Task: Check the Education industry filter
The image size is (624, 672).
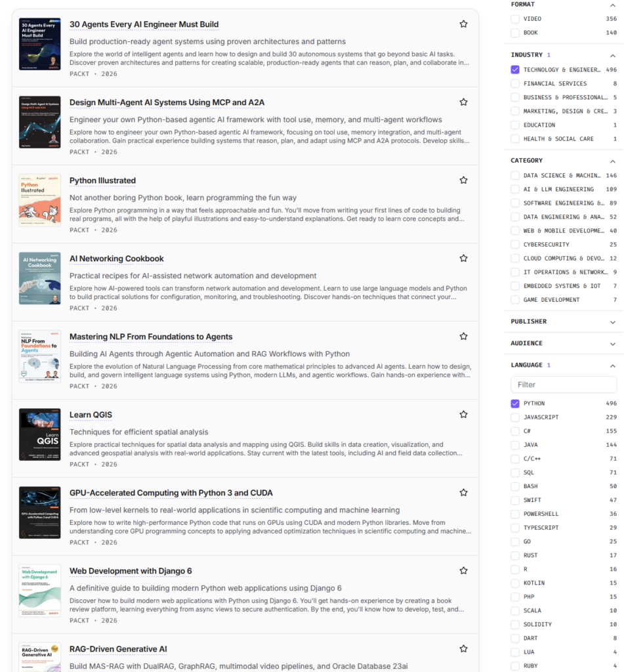Action: (515, 125)
